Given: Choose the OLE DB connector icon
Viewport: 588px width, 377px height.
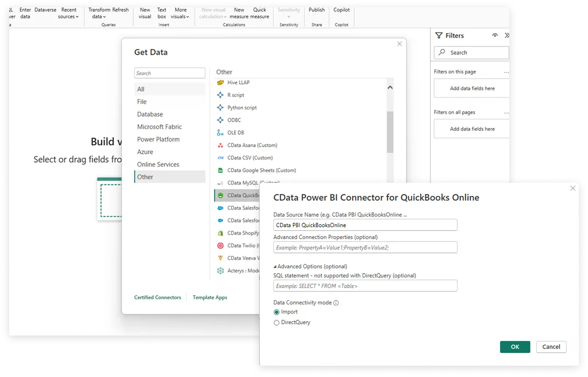Looking at the screenshot, I should (220, 133).
